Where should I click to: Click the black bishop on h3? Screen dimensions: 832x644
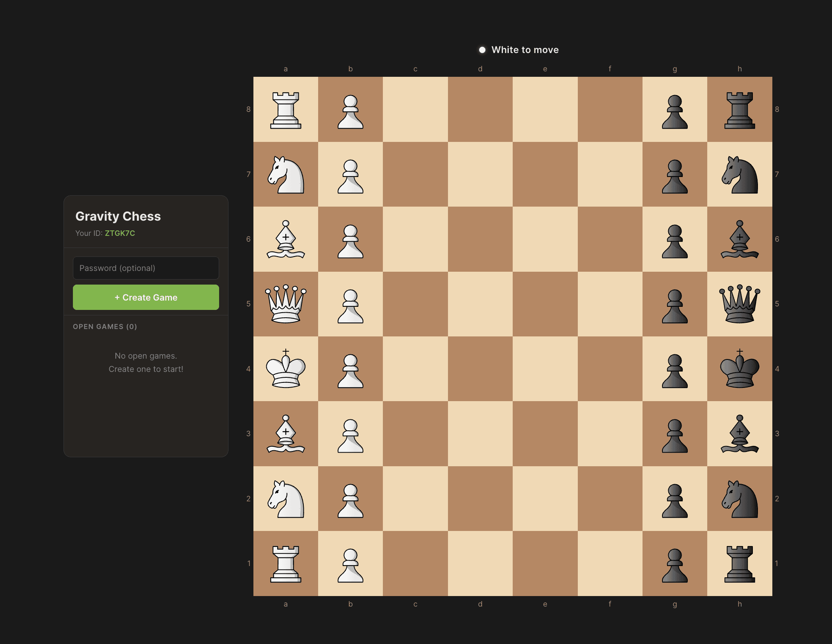pos(740,433)
